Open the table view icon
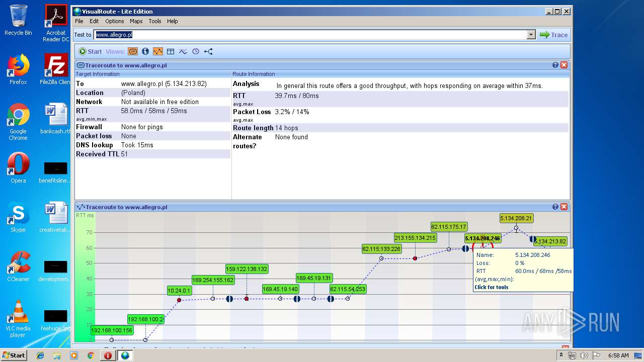The width and height of the screenshot is (644, 362). [x=171, y=51]
